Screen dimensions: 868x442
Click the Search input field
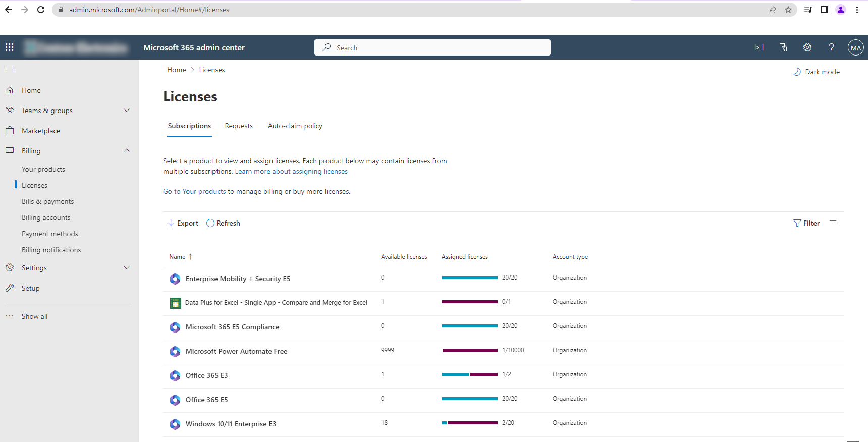(432, 47)
